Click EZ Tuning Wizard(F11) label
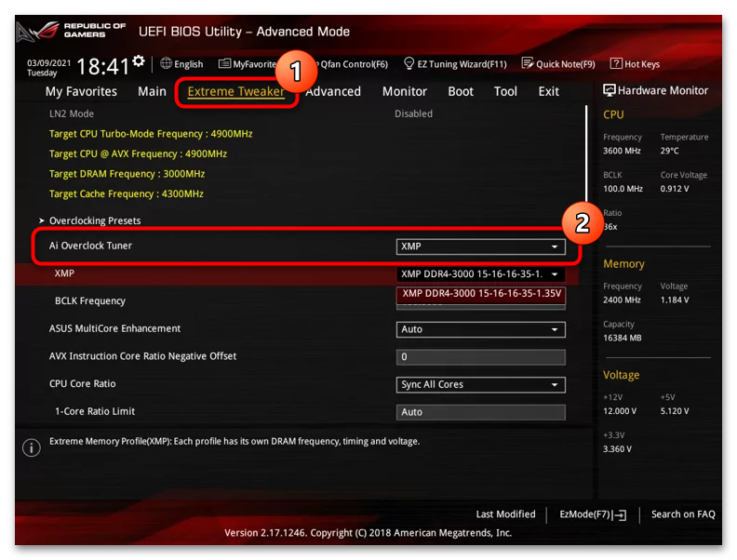This screenshot has width=737, height=560. 462,64
